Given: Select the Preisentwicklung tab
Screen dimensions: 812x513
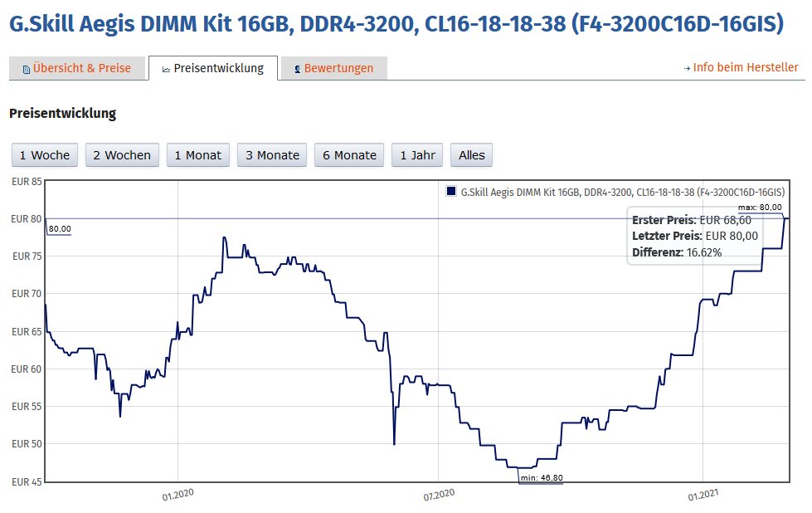Looking at the screenshot, I should click(213, 68).
